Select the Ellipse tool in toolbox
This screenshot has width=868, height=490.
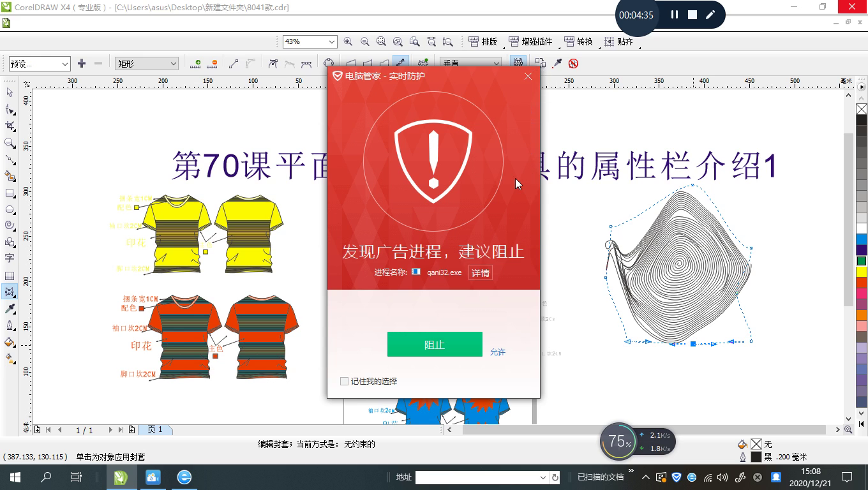pos(10,209)
